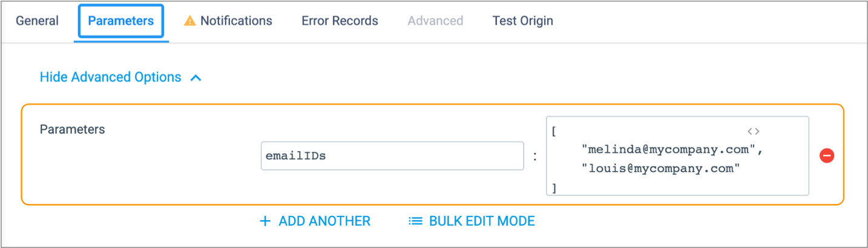Click the angle-brackets code icon in value field

coord(753,131)
